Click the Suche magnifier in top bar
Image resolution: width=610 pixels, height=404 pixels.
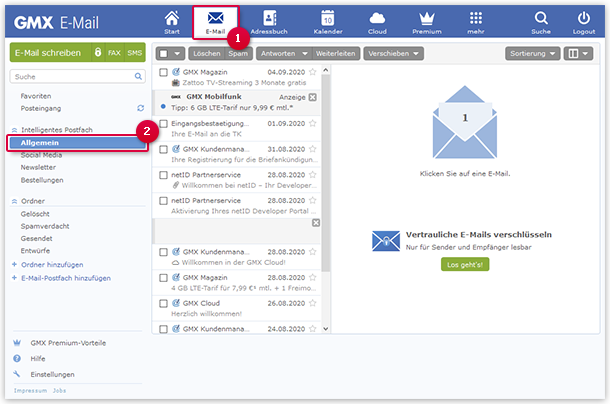(541, 18)
